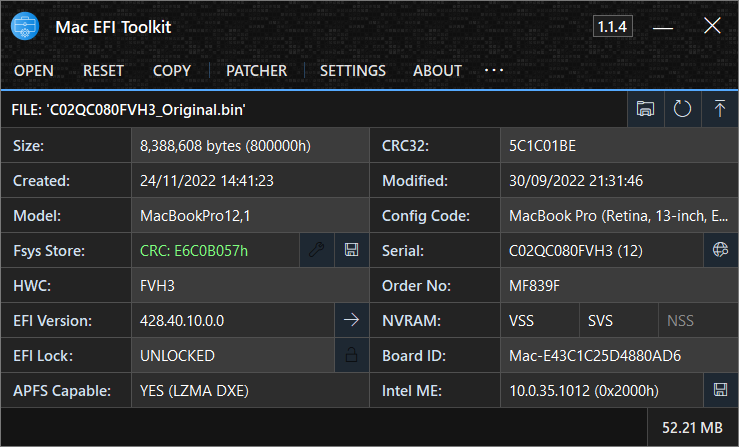Image resolution: width=739 pixels, height=447 pixels.
Task: Export Intel ME region with save icon
Action: click(720, 390)
